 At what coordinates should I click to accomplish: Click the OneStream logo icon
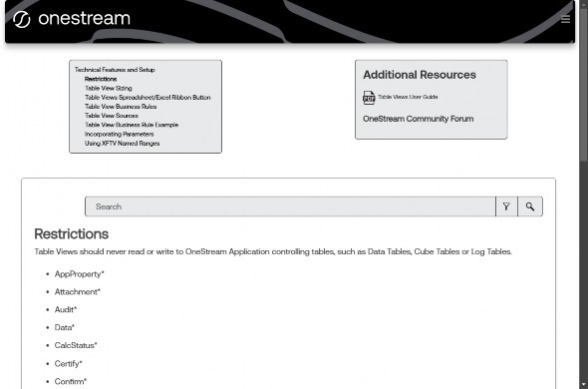click(21, 19)
